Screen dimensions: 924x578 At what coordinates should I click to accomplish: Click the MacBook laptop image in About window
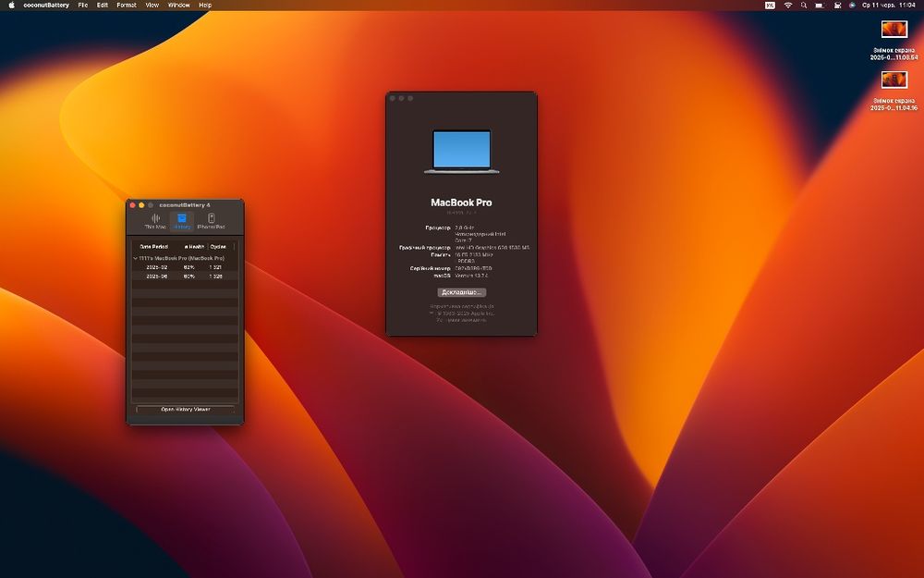[x=461, y=152]
